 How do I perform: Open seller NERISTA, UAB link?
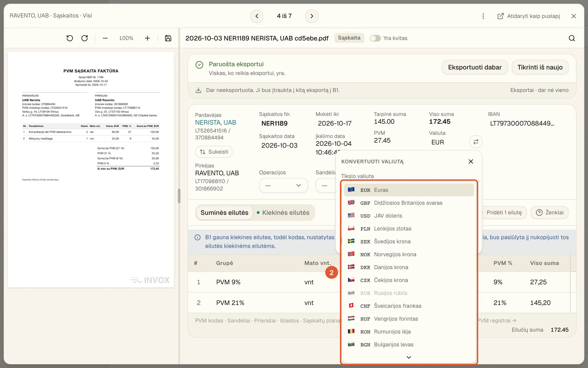coord(215,122)
